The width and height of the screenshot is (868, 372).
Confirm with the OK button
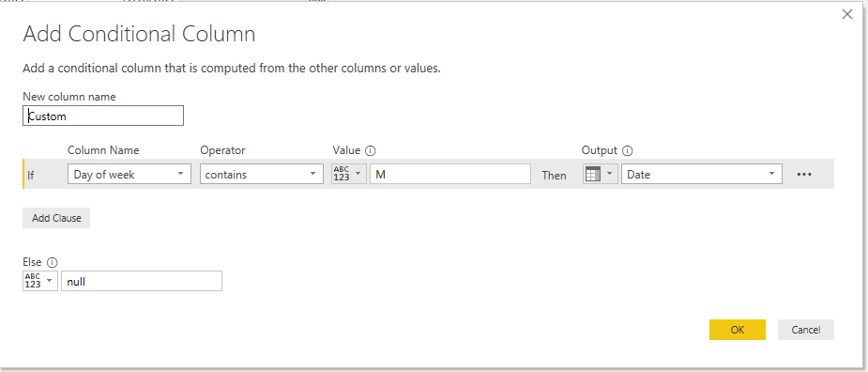point(738,330)
